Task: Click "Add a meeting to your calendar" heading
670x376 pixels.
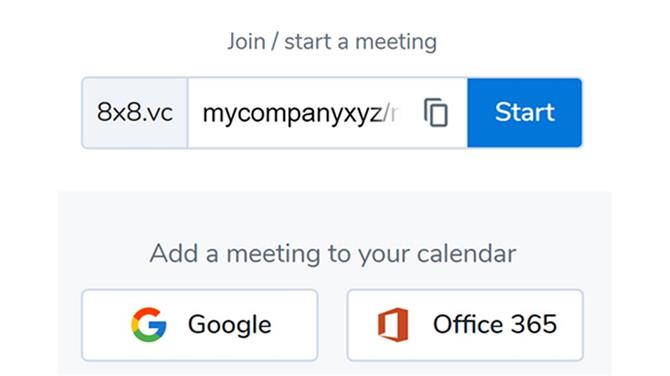Action: [333, 253]
